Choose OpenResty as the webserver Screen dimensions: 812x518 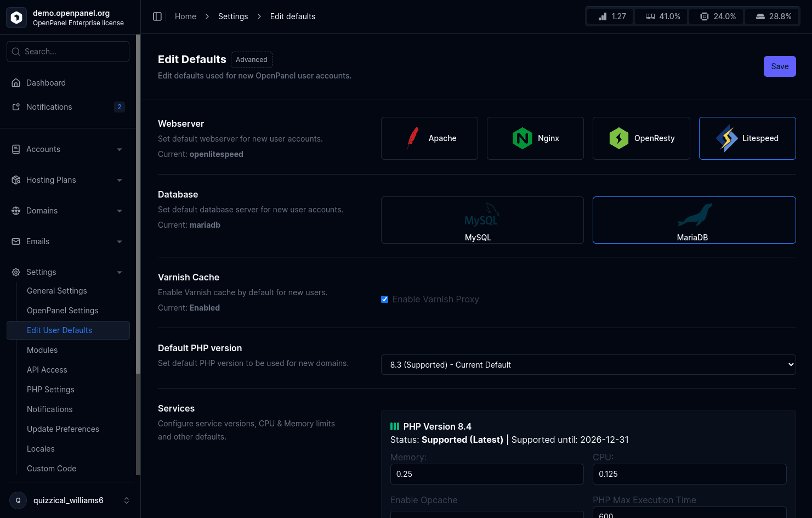(641, 138)
